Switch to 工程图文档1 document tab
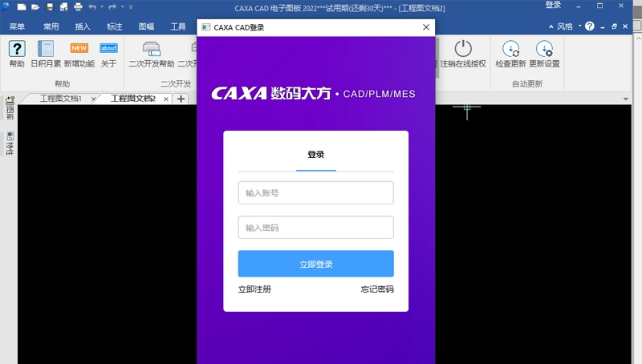Image resolution: width=642 pixels, height=364 pixels. click(61, 99)
